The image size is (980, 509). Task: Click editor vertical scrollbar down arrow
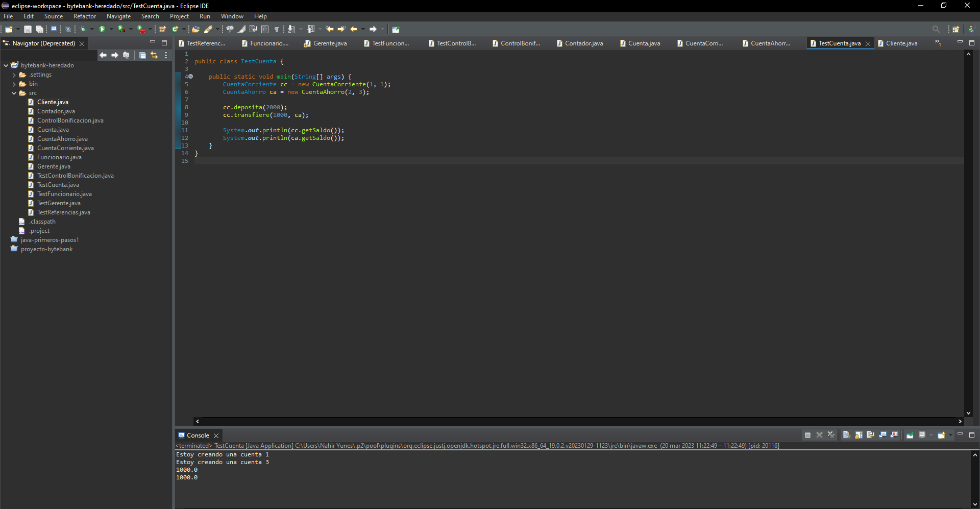[x=968, y=413]
